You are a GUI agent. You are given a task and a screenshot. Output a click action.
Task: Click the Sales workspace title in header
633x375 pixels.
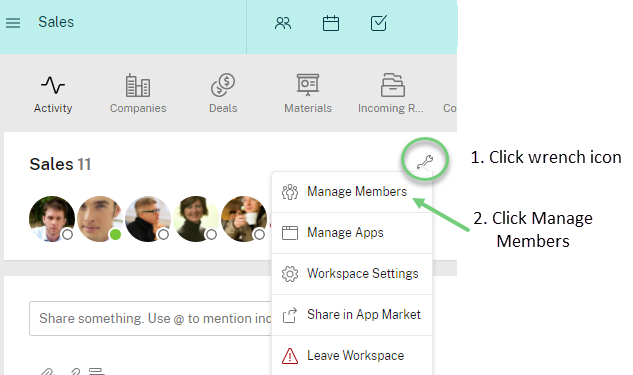[x=56, y=22]
